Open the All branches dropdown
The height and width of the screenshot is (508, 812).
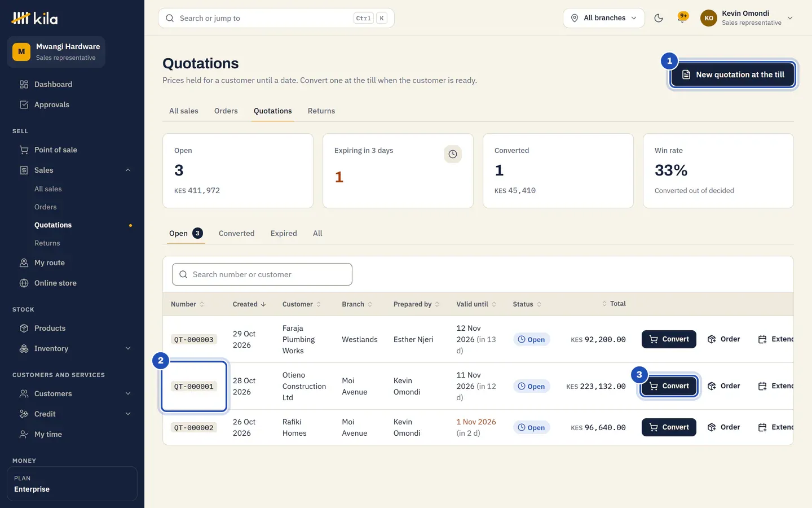click(x=604, y=18)
